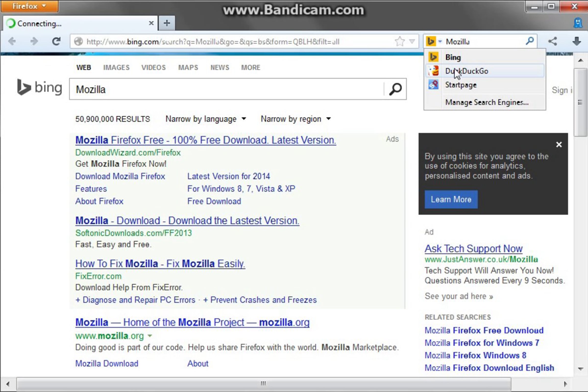Open Mozilla Firefox Free ad link

pos(206,140)
